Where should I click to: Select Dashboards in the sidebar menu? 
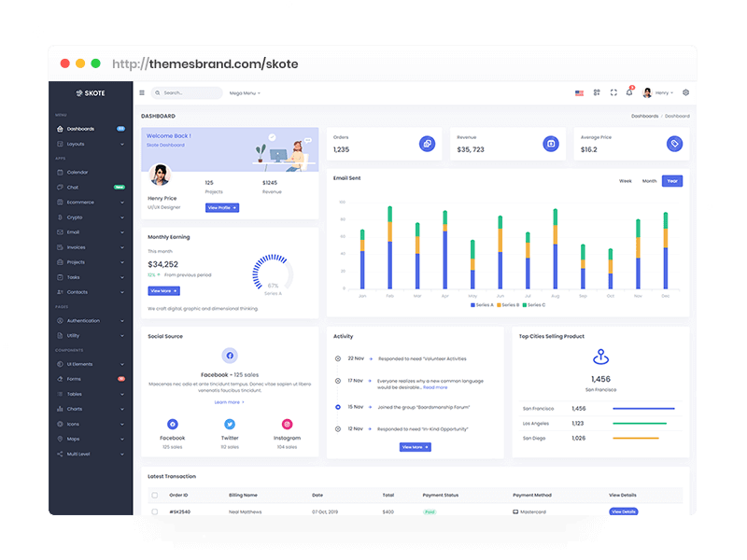[80, 129]
